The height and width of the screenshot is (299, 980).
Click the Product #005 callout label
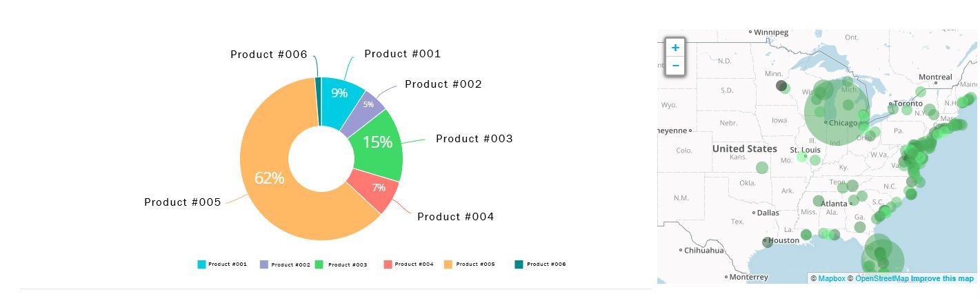click(183, 202)
